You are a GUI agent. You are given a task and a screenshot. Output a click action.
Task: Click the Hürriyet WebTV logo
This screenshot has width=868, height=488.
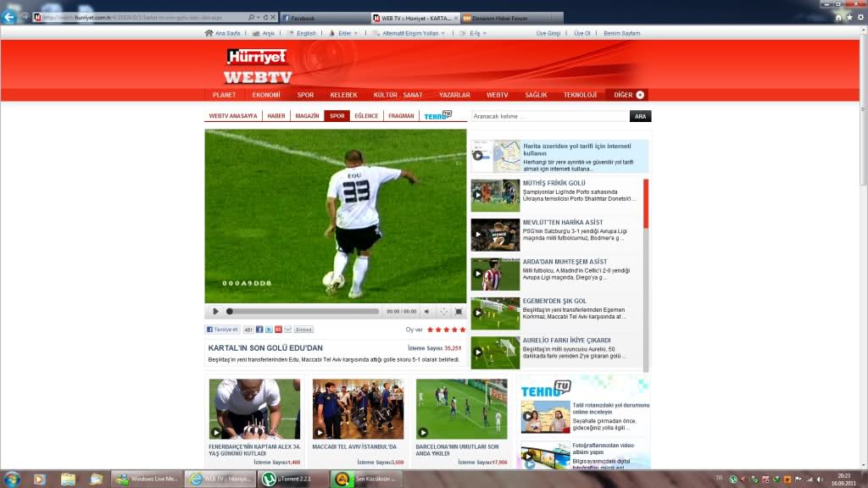[258, 66]
